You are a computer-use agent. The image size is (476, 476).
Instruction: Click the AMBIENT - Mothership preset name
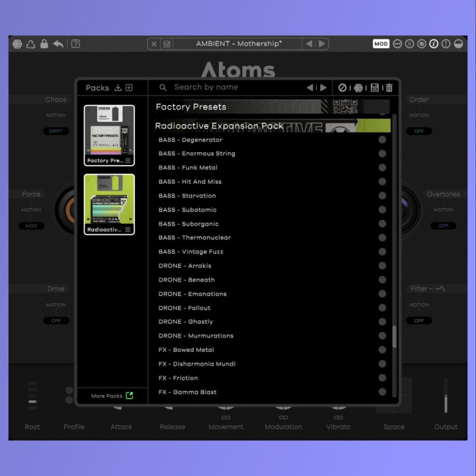point(239,44)
